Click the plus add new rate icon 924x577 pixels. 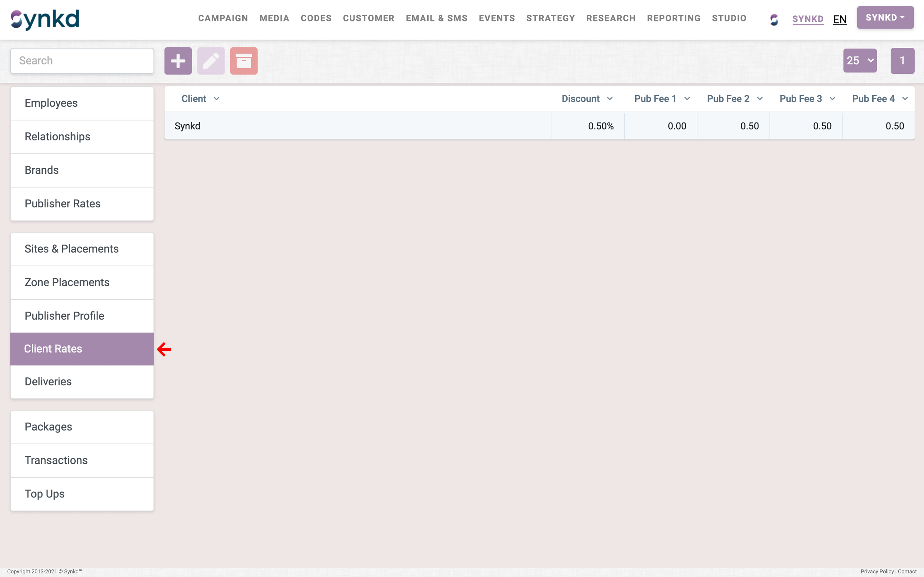(178, 61)
